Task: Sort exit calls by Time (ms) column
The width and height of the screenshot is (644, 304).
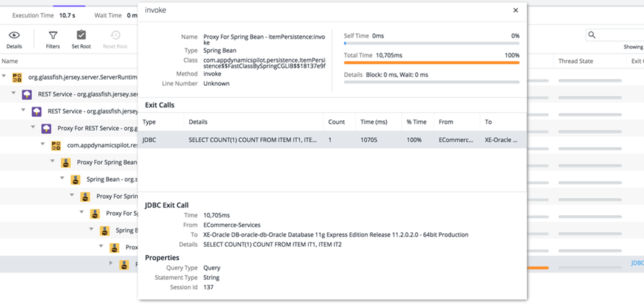Action: tap(374, 122)
